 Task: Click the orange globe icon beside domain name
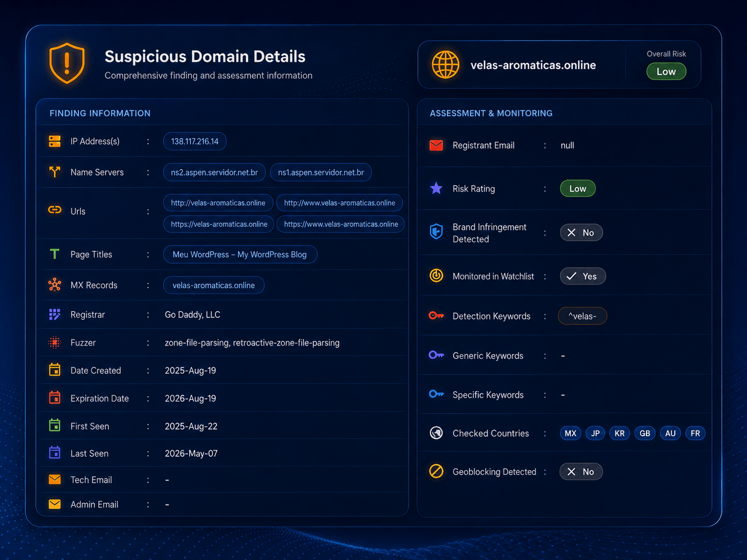click(x=445, y=64)
